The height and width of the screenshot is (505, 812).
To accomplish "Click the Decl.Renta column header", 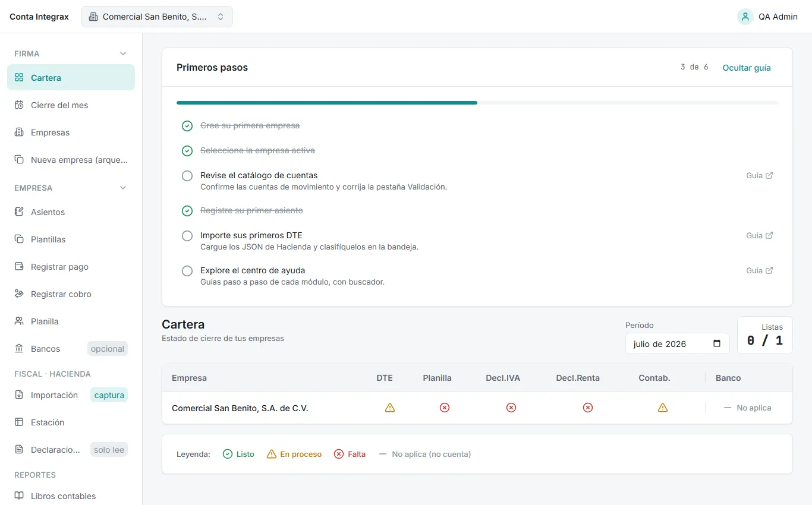I will click(578, 378).
